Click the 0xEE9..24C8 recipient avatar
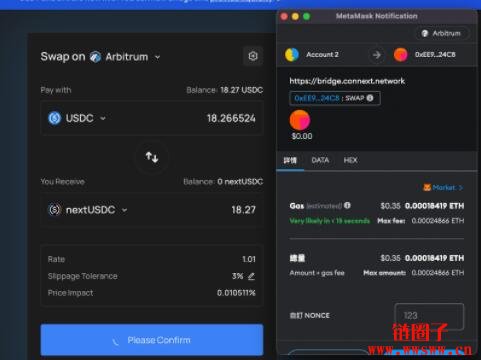Viewport: 481px width, 360px height. pos(400,55)
